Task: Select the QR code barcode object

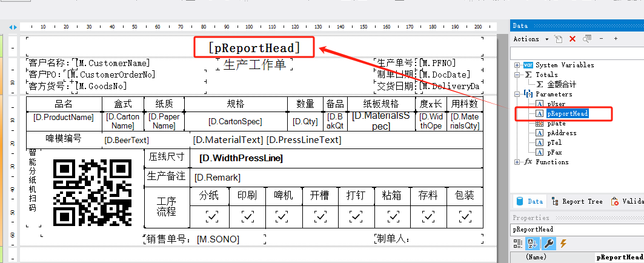Action: pos(93,192)
